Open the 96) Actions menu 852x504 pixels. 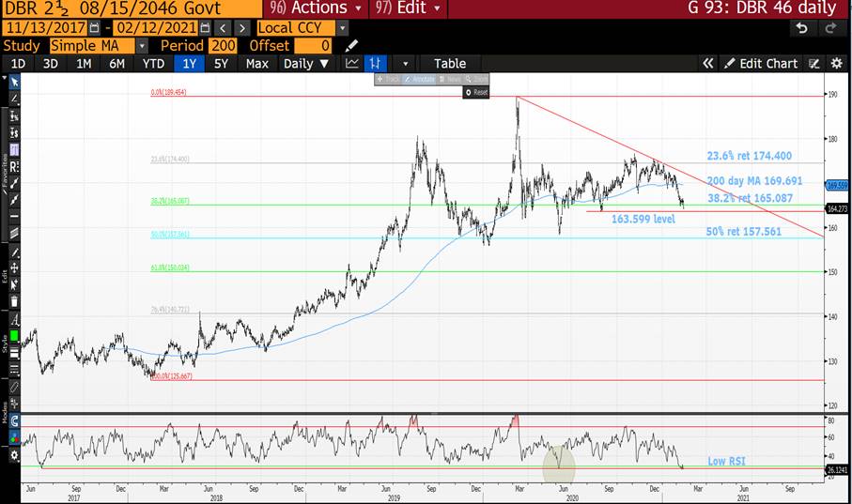click(x=312, y=8)
